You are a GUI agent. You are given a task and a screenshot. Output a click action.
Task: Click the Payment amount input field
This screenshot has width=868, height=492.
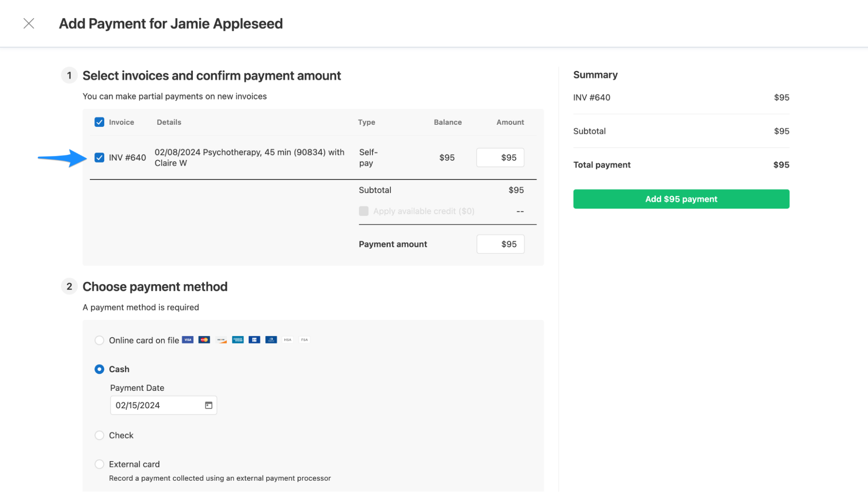[500, 244]
